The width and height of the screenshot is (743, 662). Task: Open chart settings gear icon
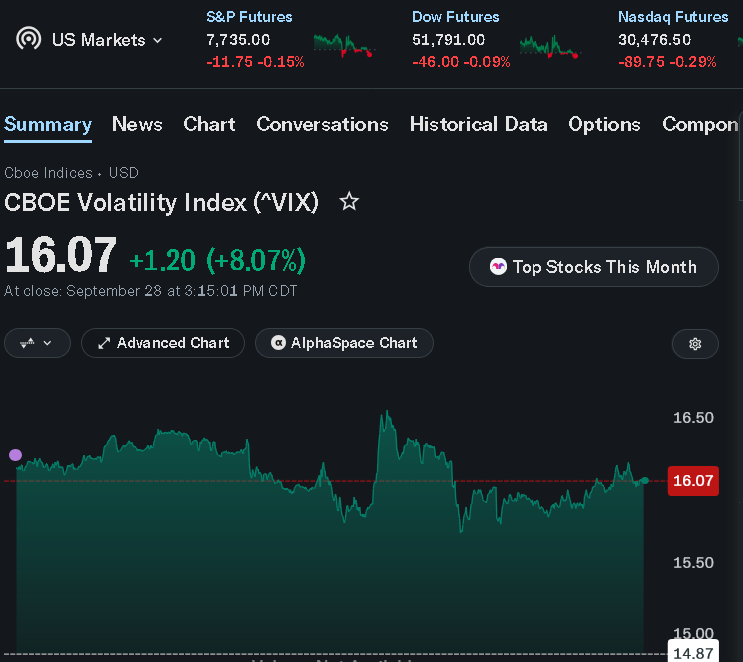point(695,344)
